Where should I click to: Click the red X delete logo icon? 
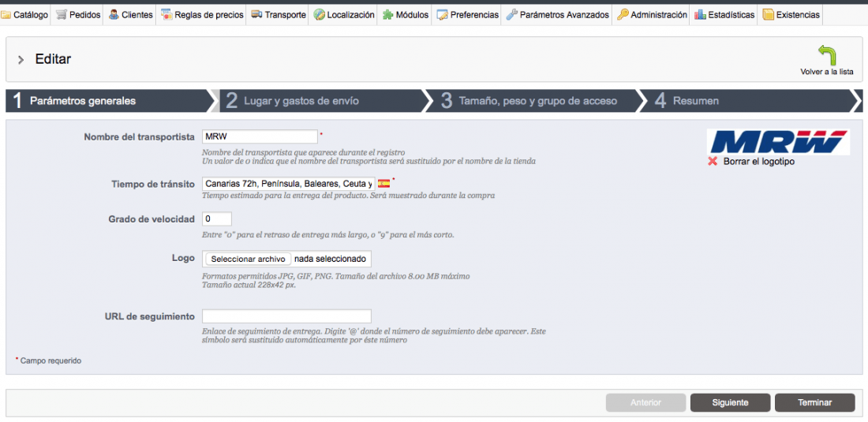point(713,162)
